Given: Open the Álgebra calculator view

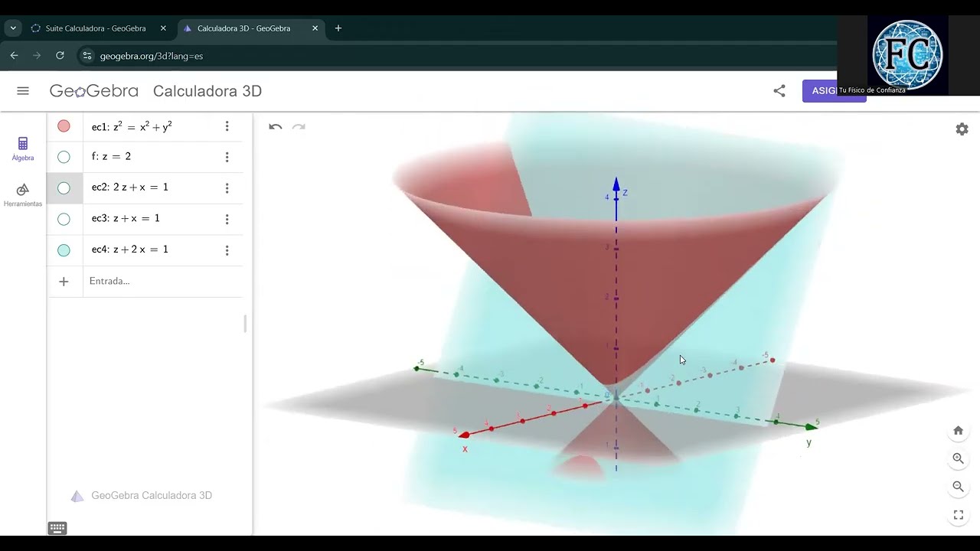Looking at the screenshot, I should point(23,148).
